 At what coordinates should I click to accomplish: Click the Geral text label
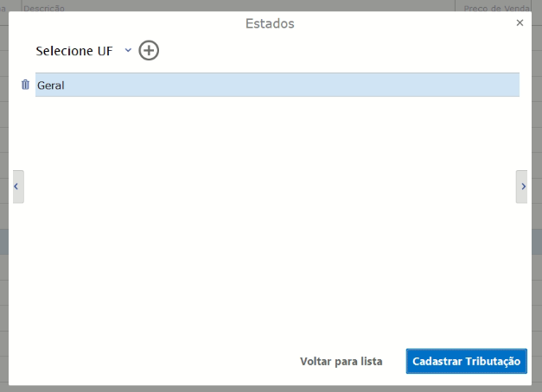pyautogui.click(x=51, y=85)
